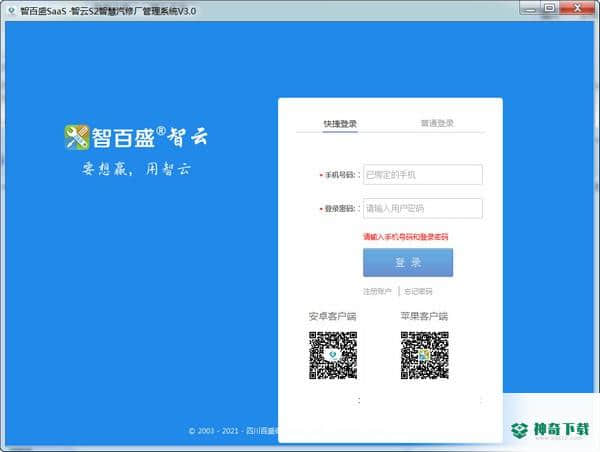600x452 pixels.
Task: Click the 智百盛智云 brand title text
Action: (150, 137)
